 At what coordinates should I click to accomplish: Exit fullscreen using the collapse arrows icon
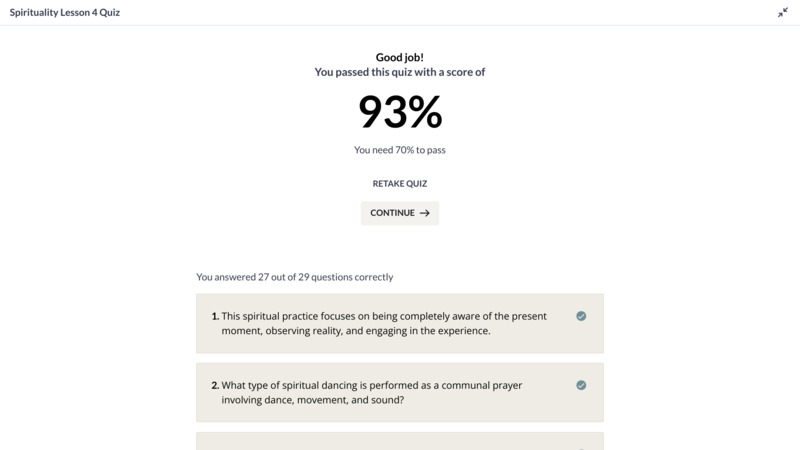click(783, 13)
